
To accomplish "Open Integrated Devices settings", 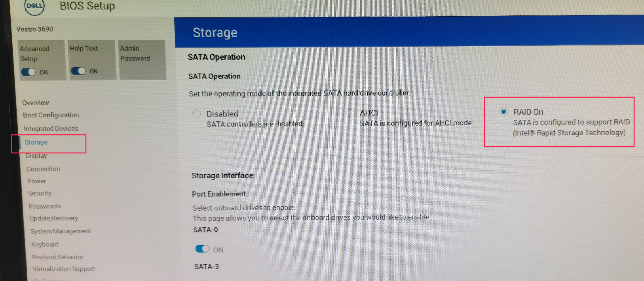I will [x=51, y=128].
